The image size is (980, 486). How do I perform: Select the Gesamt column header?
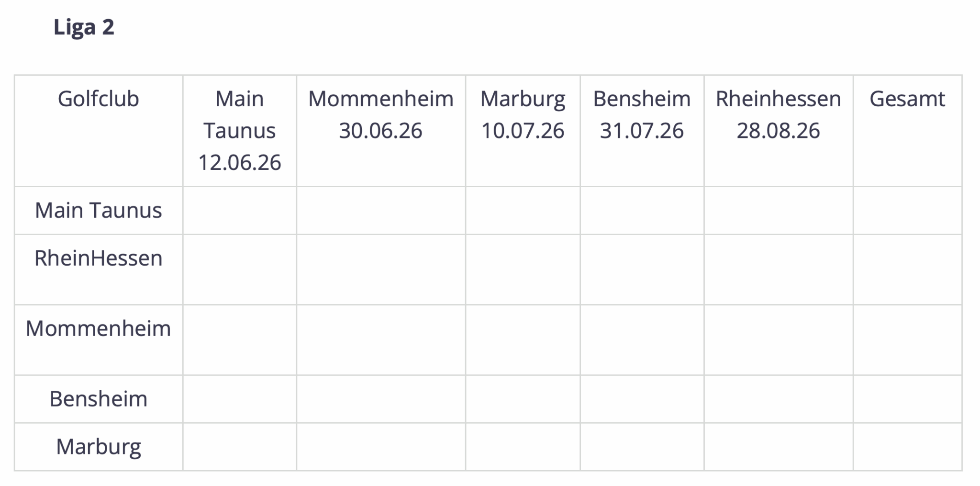(x=907, y=99)
